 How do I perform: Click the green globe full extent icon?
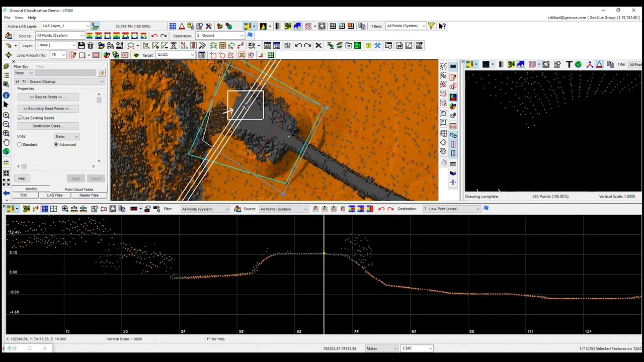point(6,151)
